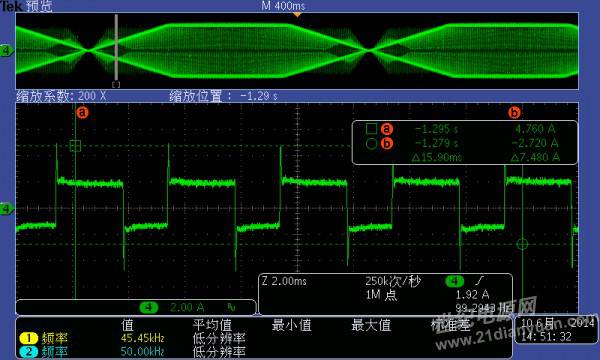Click the 1M 点 record length readout

coord(382,295)
